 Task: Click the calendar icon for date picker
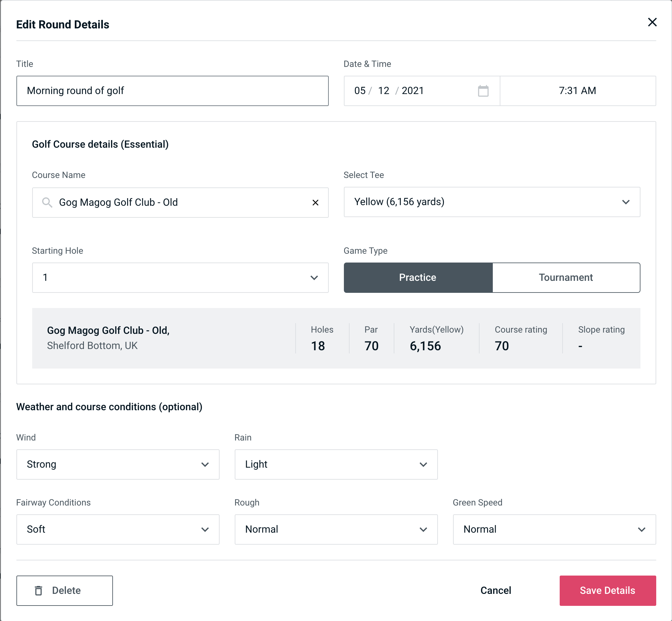pos(483,91)
